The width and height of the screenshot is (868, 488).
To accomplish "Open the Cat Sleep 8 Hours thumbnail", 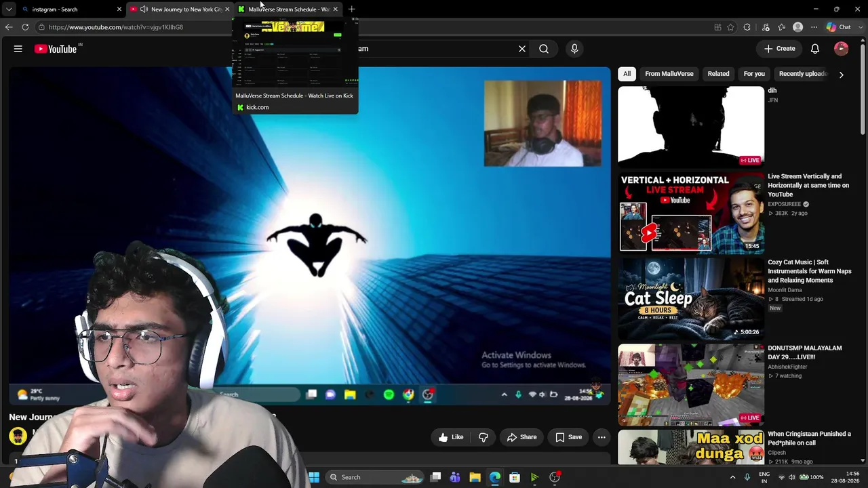I will point(691,299).
